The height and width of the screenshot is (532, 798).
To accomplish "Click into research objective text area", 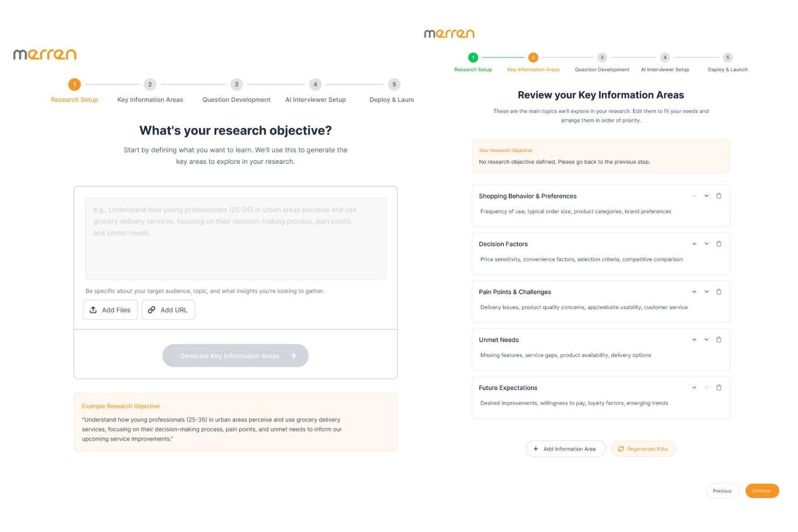I will [x=235, y=239].
